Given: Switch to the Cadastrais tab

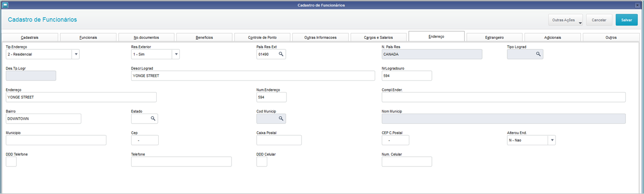Looking at the screenshot, I should pos(30,38).
